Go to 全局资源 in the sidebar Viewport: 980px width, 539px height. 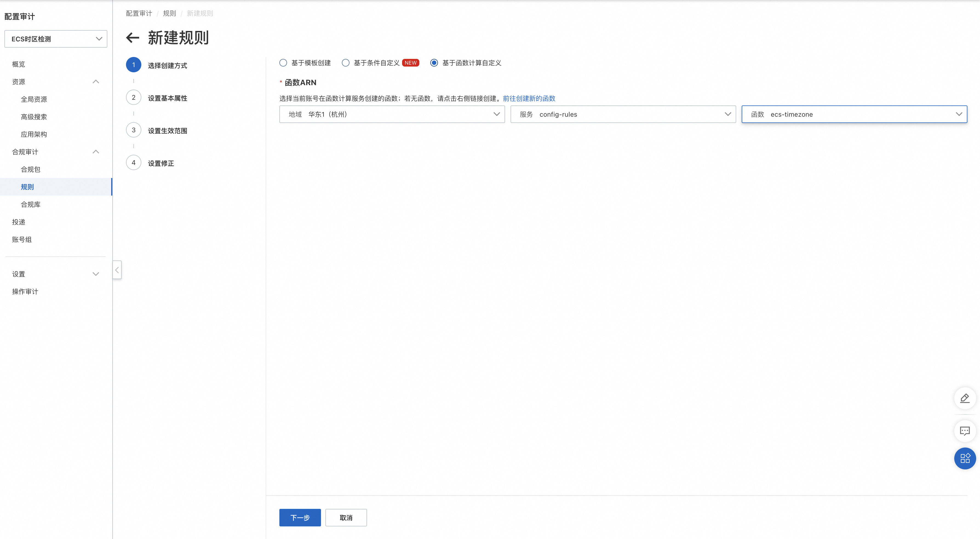[34, 99]
